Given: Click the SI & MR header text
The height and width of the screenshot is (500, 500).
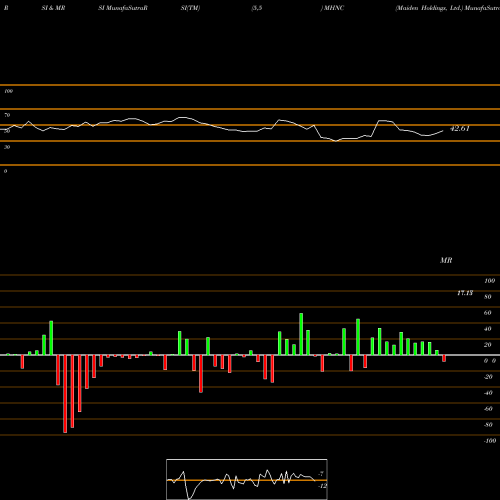Looking at the screenshot, I should tap(53, 8).
